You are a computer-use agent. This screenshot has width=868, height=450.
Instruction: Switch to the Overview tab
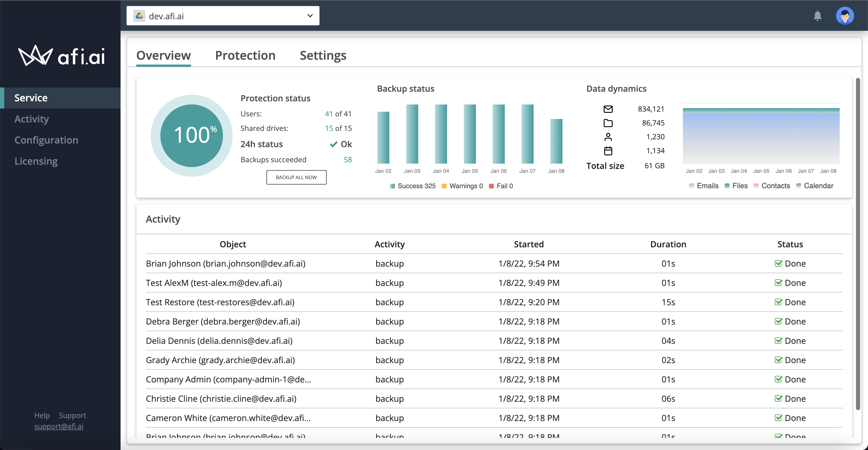(163, 55)
